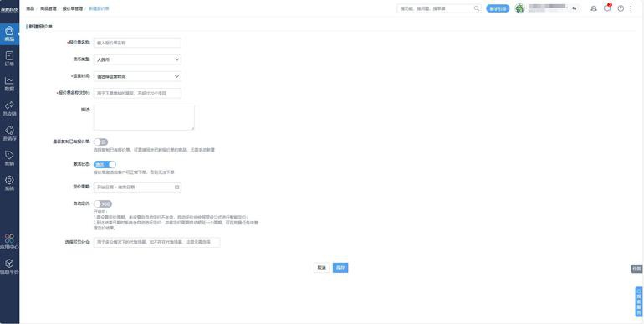The image size is (644, 324).
Task: Click the 报价单名称 input field
Action: click(137, 43)
